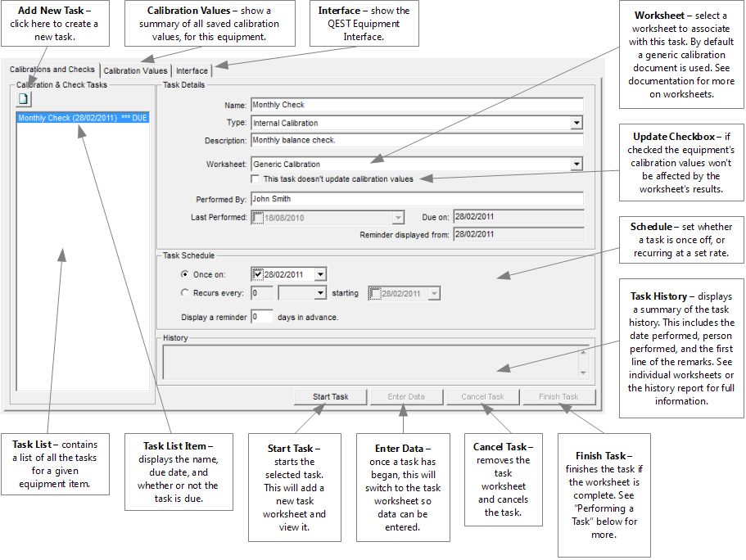746x560 pixels.
Task: Expand the Type dropdown
Action: coord(576,123)
